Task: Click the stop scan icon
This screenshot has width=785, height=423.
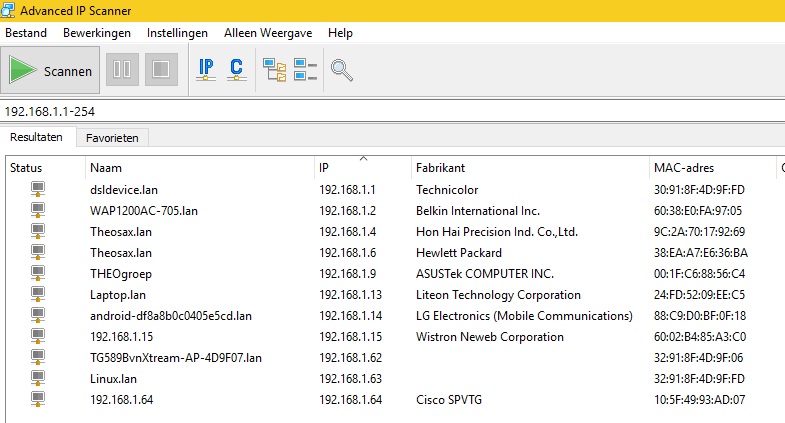Action: point(161,70)
